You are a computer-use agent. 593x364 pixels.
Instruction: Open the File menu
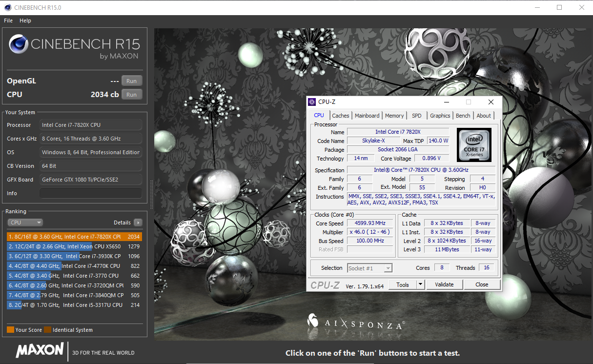tap(8, 20)
